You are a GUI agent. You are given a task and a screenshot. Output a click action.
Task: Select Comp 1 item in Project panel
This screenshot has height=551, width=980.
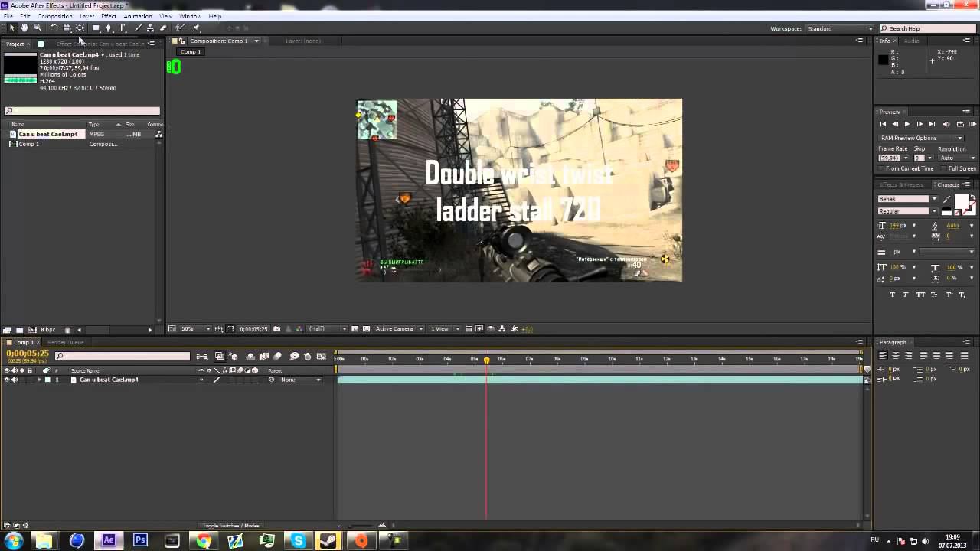28,144
